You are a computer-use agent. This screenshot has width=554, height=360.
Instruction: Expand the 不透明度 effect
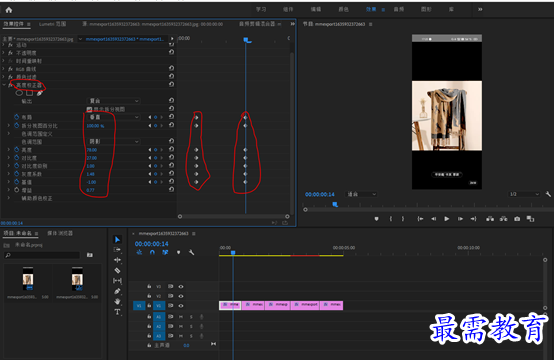pos(4,53)
